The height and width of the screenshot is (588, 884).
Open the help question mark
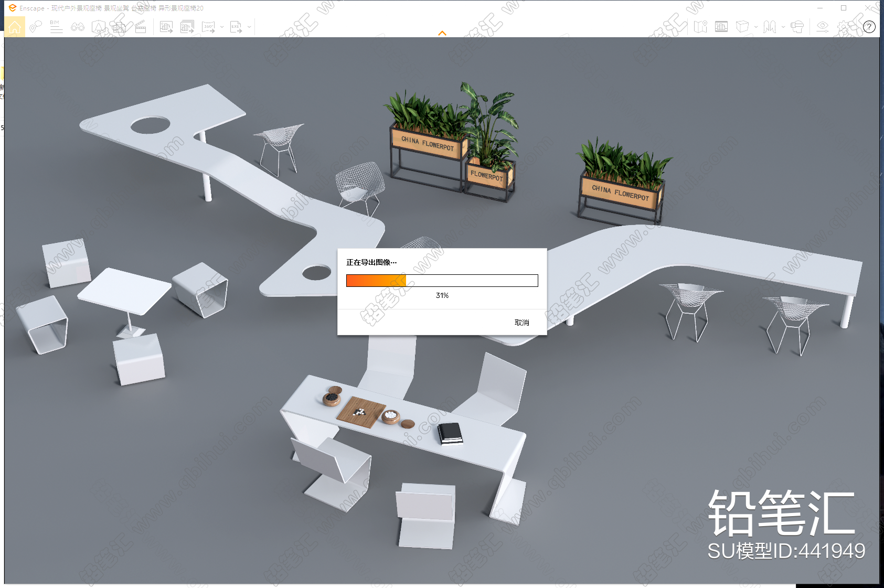(x=869, y=27)
